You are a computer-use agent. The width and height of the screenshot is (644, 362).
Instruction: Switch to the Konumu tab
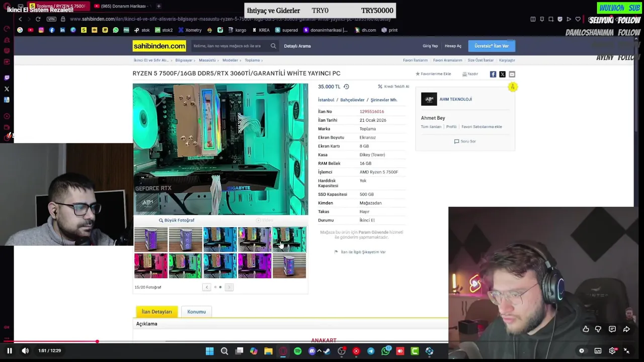196,312
